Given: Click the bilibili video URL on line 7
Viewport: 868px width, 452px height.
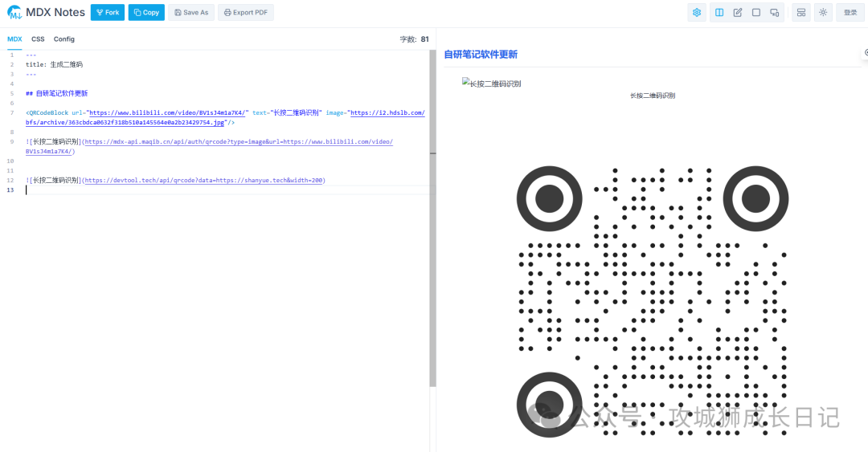Looking at the screenshot, I should (167, 113).
